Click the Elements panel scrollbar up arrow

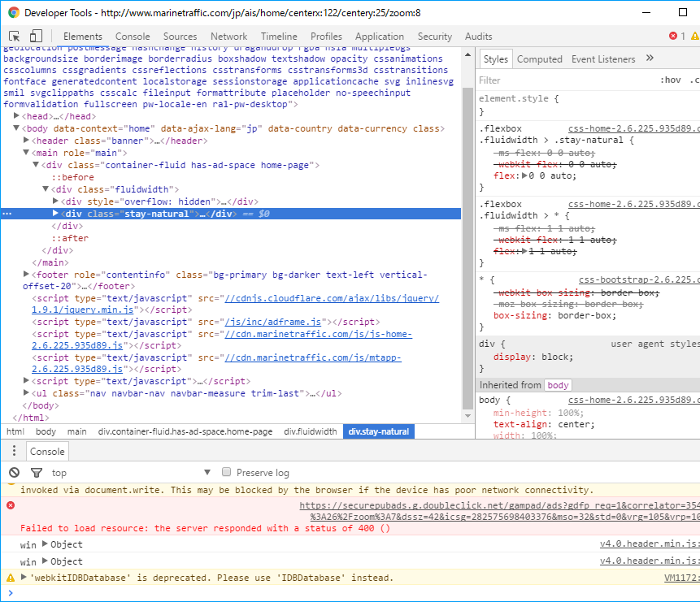click(467, 54)
